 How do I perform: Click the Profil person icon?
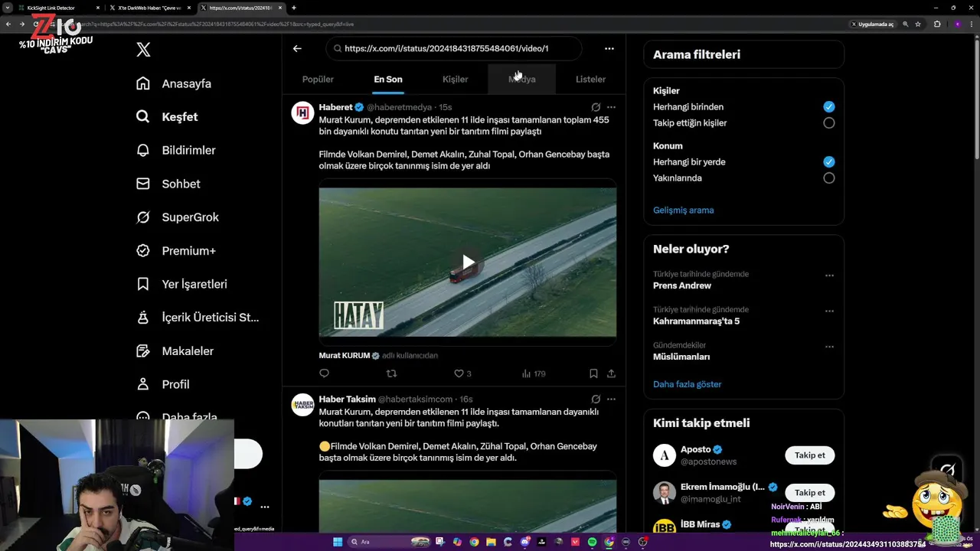click(x=143, y=384)
